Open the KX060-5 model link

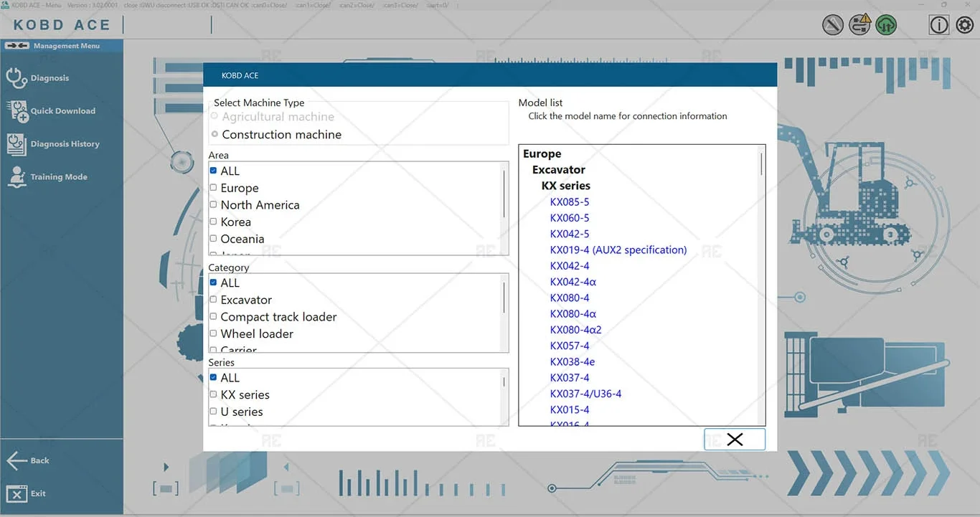(570, 218)
